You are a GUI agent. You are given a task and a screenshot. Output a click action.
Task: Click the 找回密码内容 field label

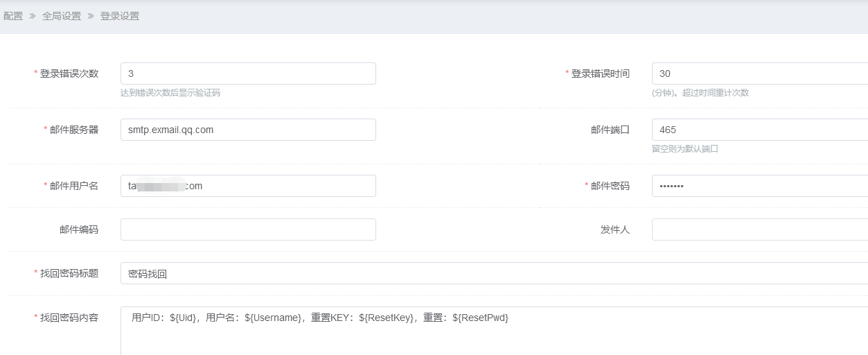(x=69, y=318)
